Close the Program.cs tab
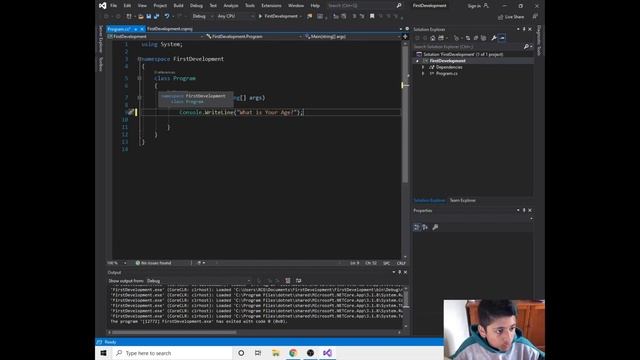This screenshot has height=360, width=640. [142, 29]
